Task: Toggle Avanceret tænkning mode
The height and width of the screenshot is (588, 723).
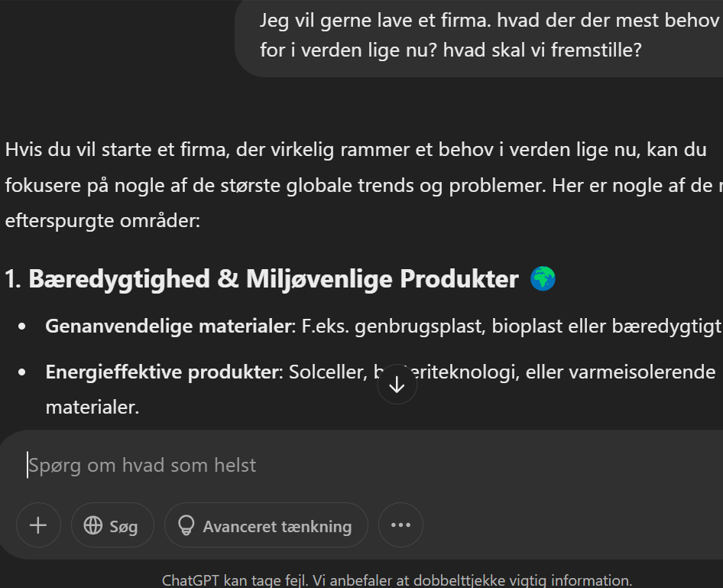Action: click(265, 525)
